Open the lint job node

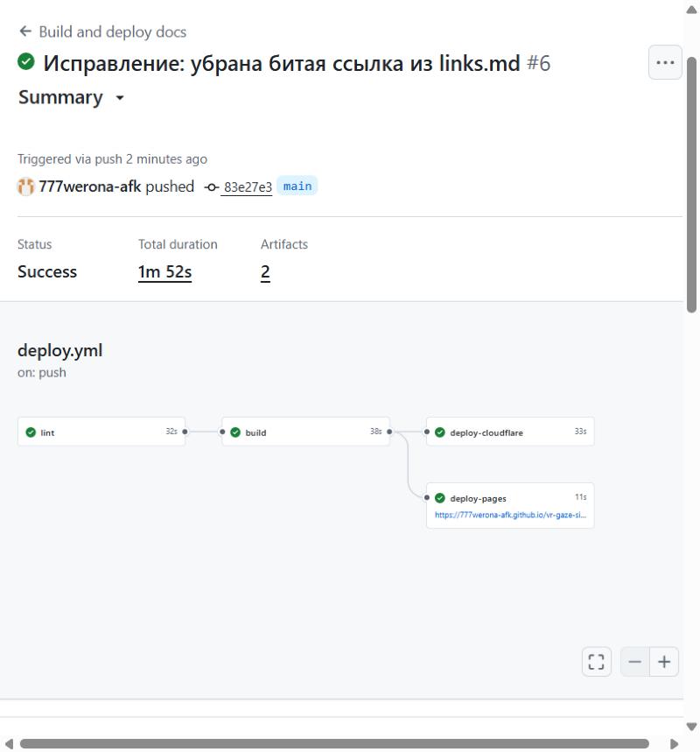101,432
